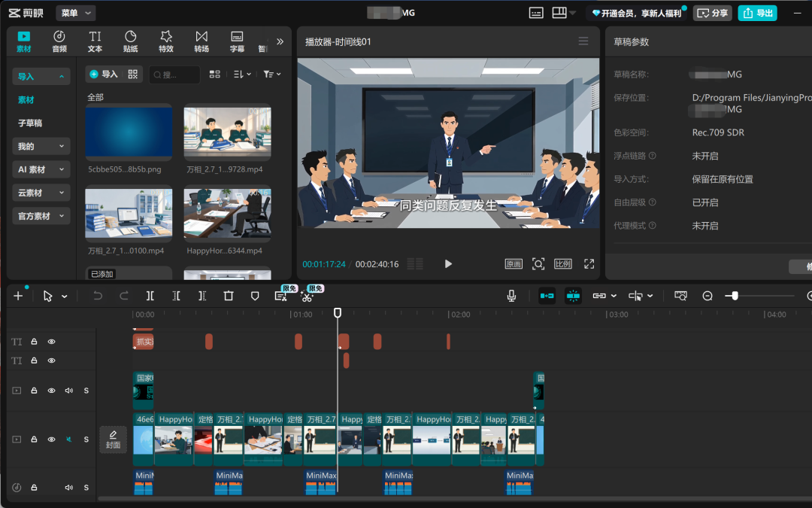The width and height of the screenshot is (812, 508).
Task: Expand the 官方素材 section
Action: 41,216
